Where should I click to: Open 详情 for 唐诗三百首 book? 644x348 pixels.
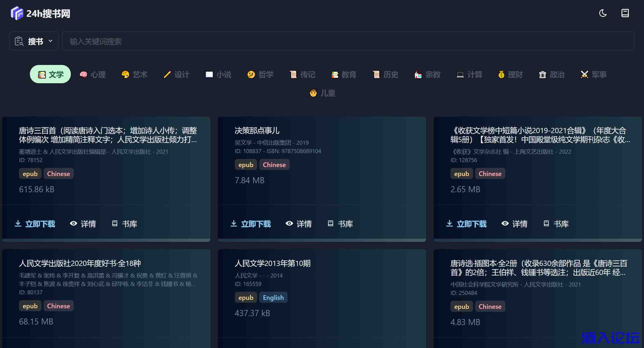pos(83,224)
